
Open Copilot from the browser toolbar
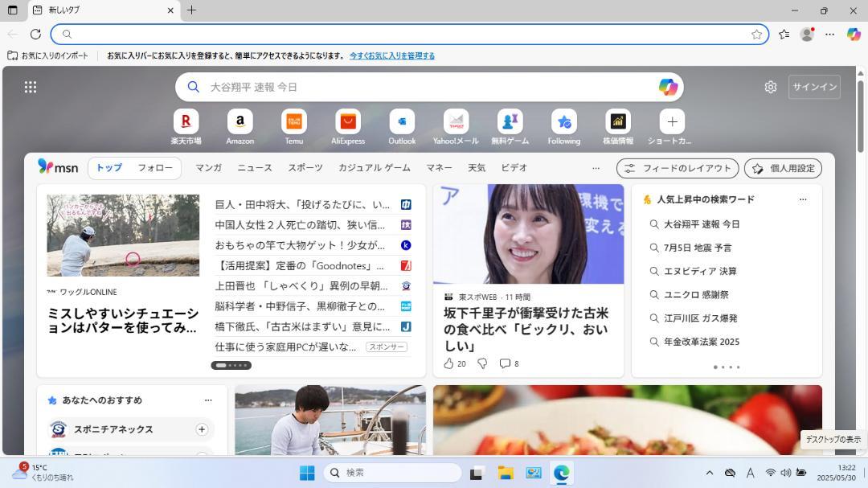tap(854, 35)
